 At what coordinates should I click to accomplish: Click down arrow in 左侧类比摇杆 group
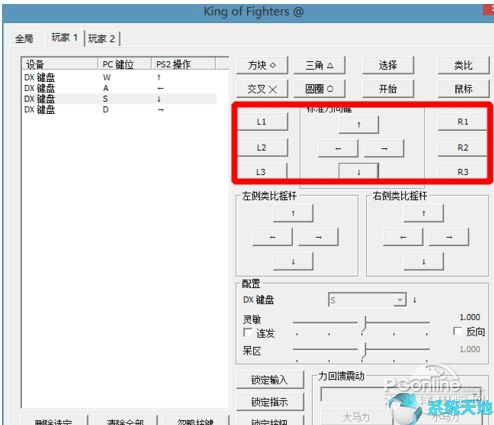pyautogui.click(x=293, y=262)
